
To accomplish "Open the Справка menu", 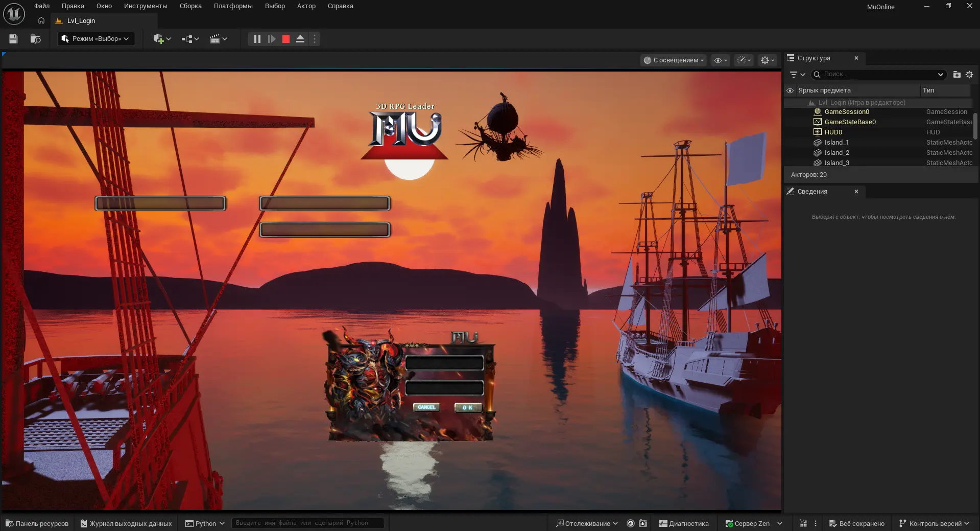I will coord(341,6).
